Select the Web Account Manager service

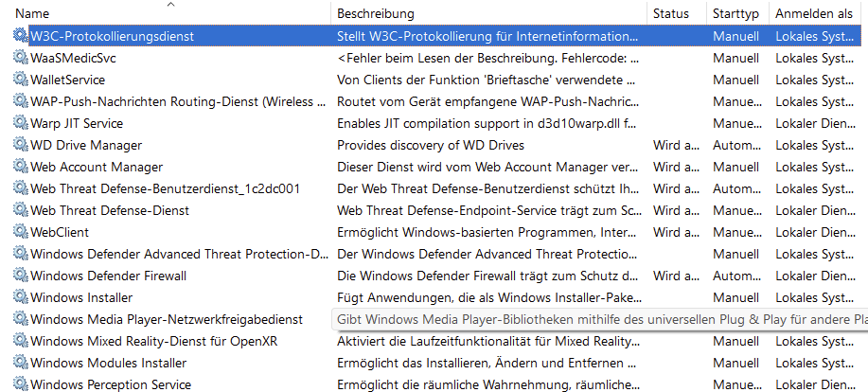tap(97, 167)
